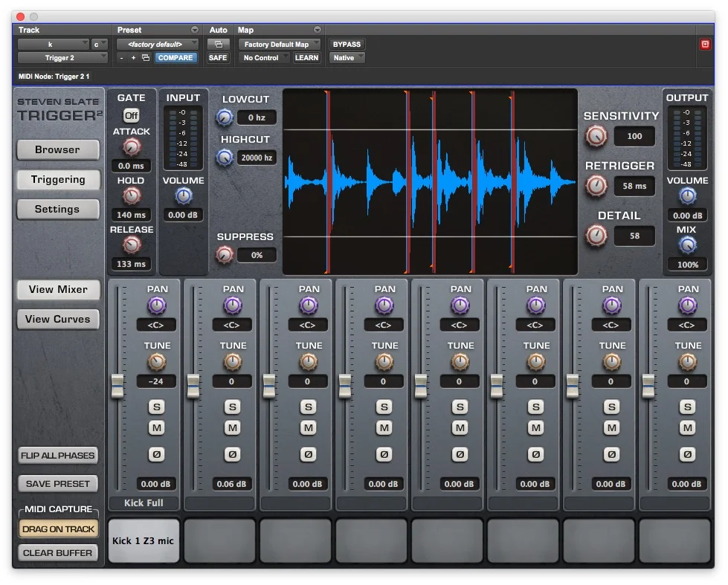Image resolution: width=728 pixels, height=585 pixels.
Task: Click the Sensitivity knob
Action: (596, 137)
